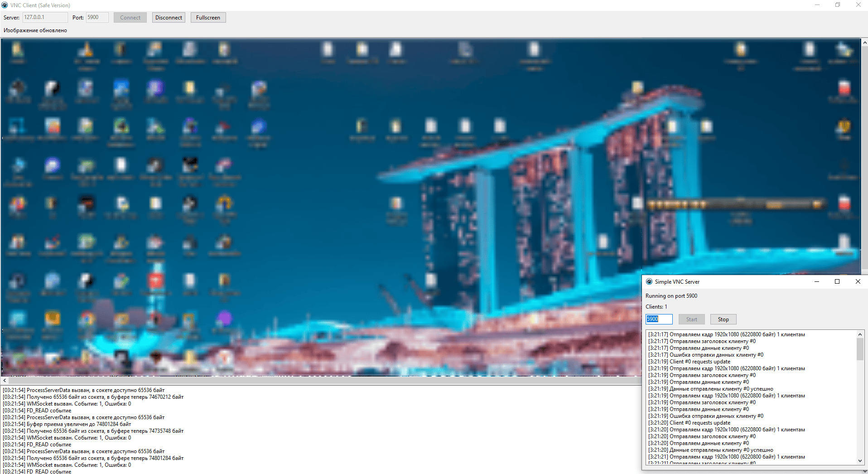Close the Simple VNC Server window
The height and width of the screenshot is (474, 868).
click(x=858, y=281)
